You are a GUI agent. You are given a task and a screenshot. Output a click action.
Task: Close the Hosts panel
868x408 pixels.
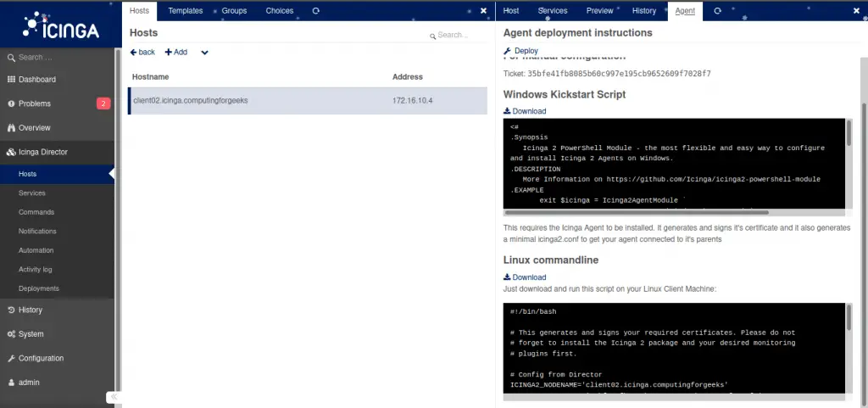pyautogui.click(x=483, y=10)
